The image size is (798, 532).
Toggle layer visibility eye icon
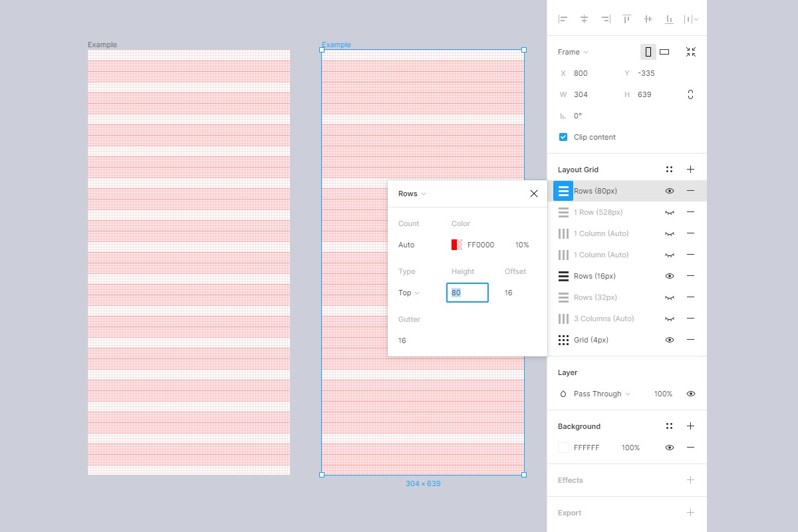[x=691, y=394]
